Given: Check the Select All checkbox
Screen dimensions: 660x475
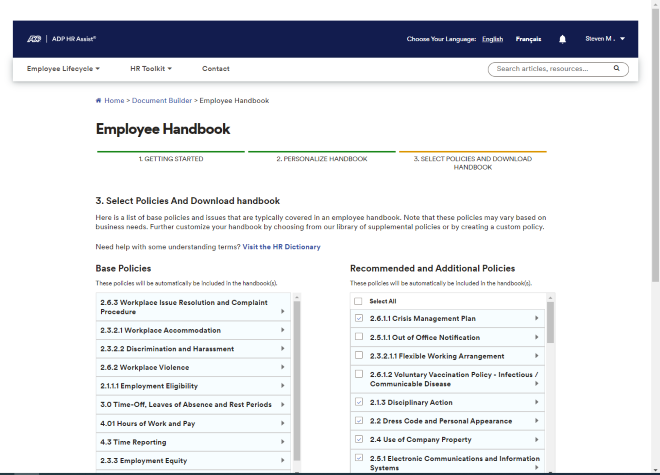Looking at the screenshot, I should pyautogui.click(x=359, y=301).
